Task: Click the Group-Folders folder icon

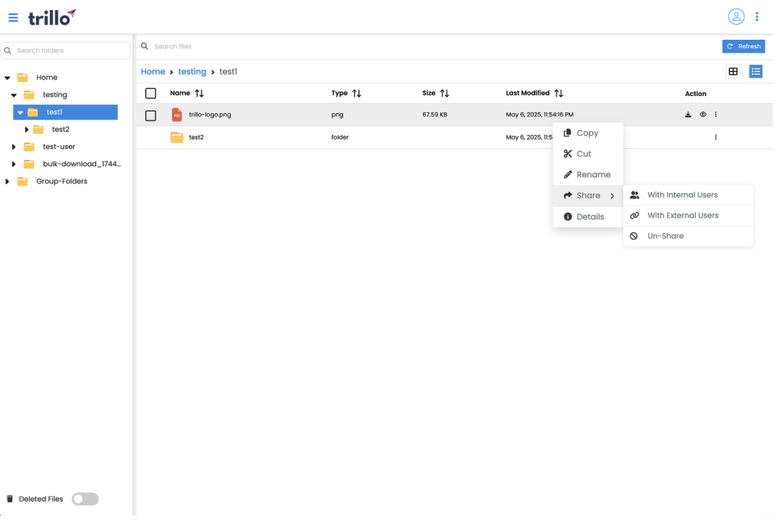Action: (x=23, y=182)
